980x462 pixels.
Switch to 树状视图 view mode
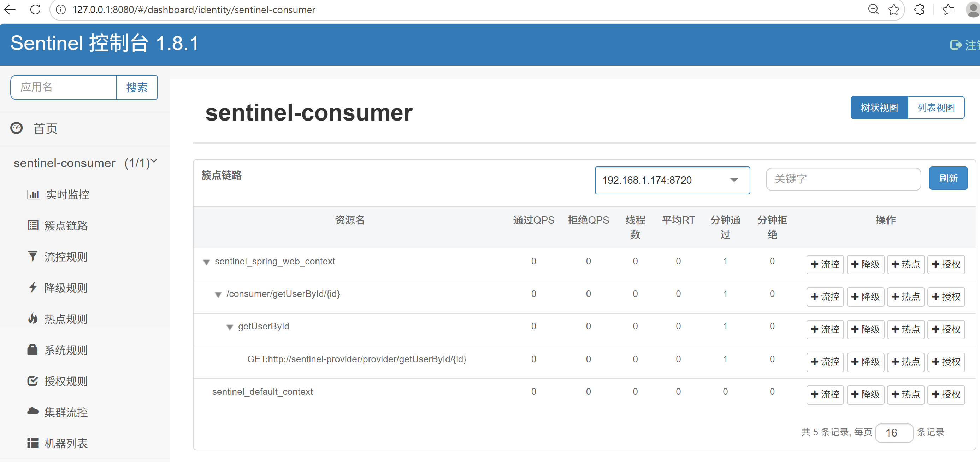(x=879, y=108)
